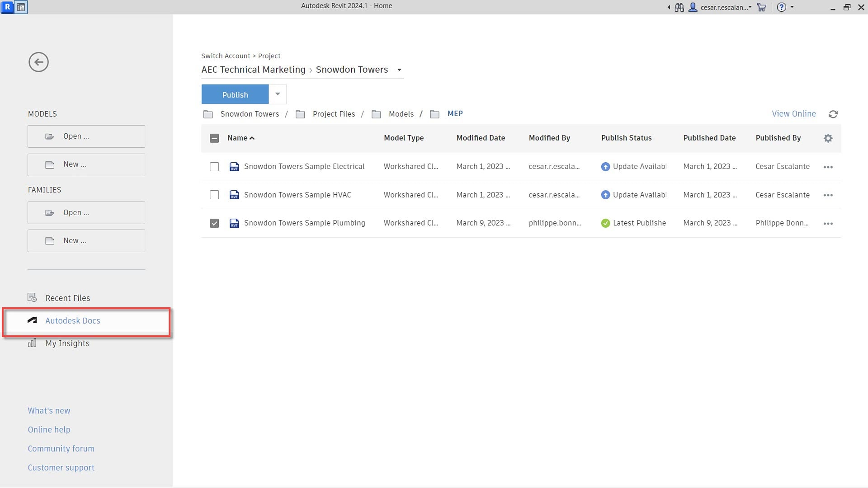
Task: Select Autodesk Docs in the sidebar
Action: coord(72,321)
